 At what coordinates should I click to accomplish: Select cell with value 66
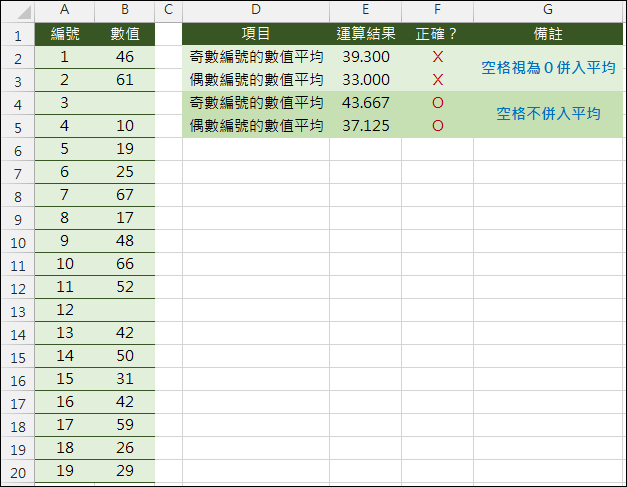[125, 264]
